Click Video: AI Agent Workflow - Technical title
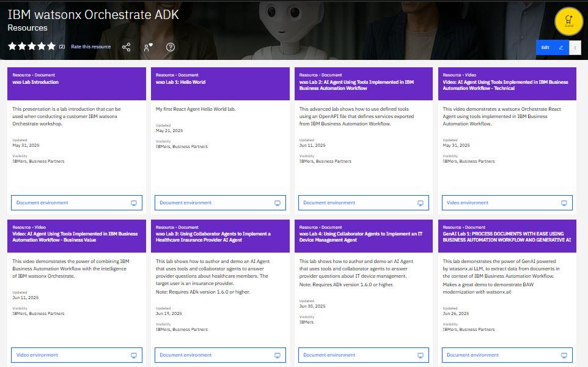Viewport: 588px width, 367px height. [505, 85]
